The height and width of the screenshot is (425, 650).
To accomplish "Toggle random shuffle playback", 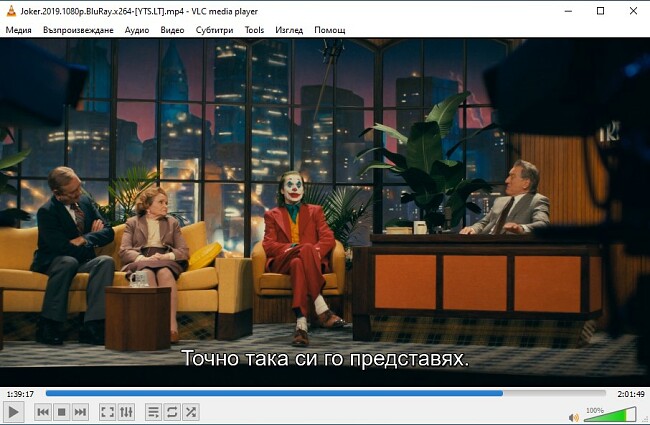I will click(x=191, y=412).
